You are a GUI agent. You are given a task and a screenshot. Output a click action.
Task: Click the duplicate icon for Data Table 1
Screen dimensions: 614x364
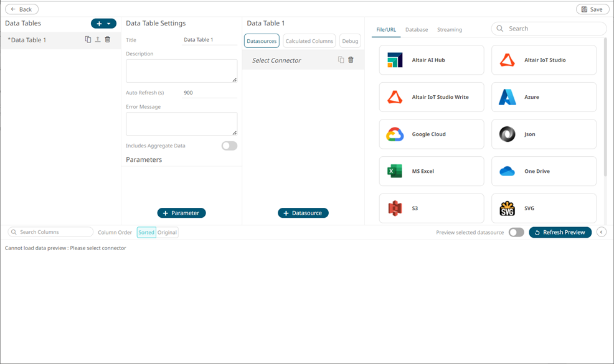click(x=88, y=40)
